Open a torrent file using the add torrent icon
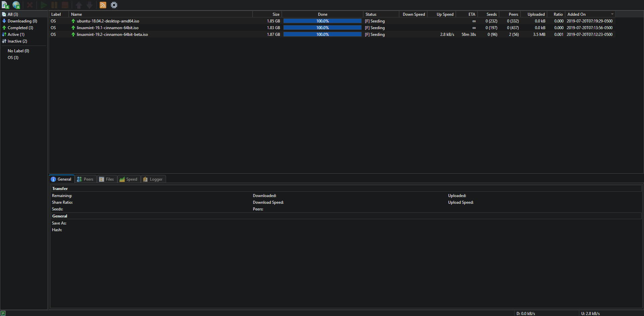Image resolution: width=644 pixels, height=316 pixels. tap(5, 5)
